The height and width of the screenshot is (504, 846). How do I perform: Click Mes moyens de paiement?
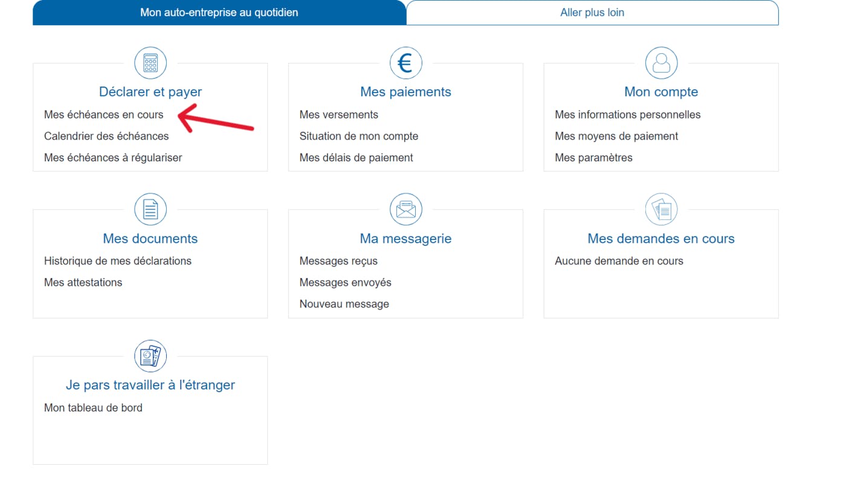pyautogui.click(x=616, y=136)
